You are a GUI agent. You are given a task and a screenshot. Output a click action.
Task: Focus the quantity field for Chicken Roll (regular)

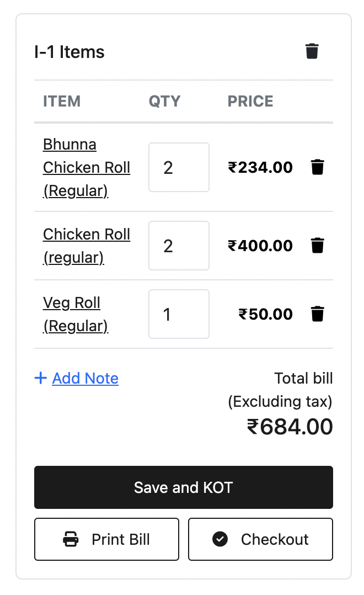[x=179, y=246]
